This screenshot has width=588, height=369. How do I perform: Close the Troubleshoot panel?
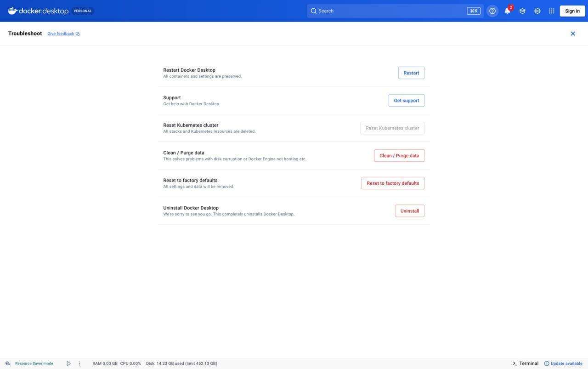[x=573, y=34]
